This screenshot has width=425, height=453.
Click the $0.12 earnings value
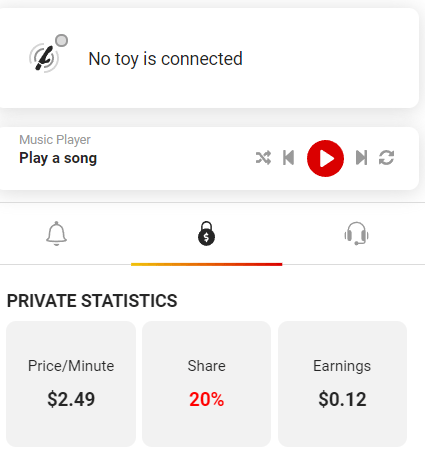pyautogui.click(x=342, y=399)
